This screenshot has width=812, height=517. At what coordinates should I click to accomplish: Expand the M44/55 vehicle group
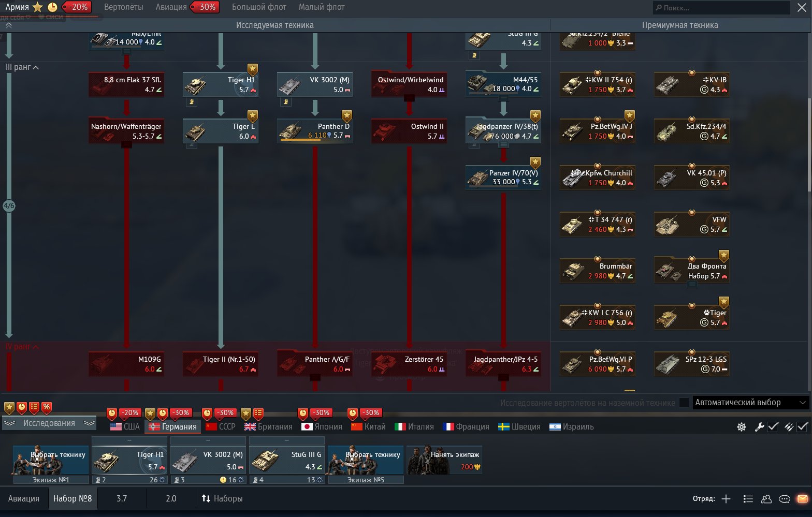coord(503,98)
